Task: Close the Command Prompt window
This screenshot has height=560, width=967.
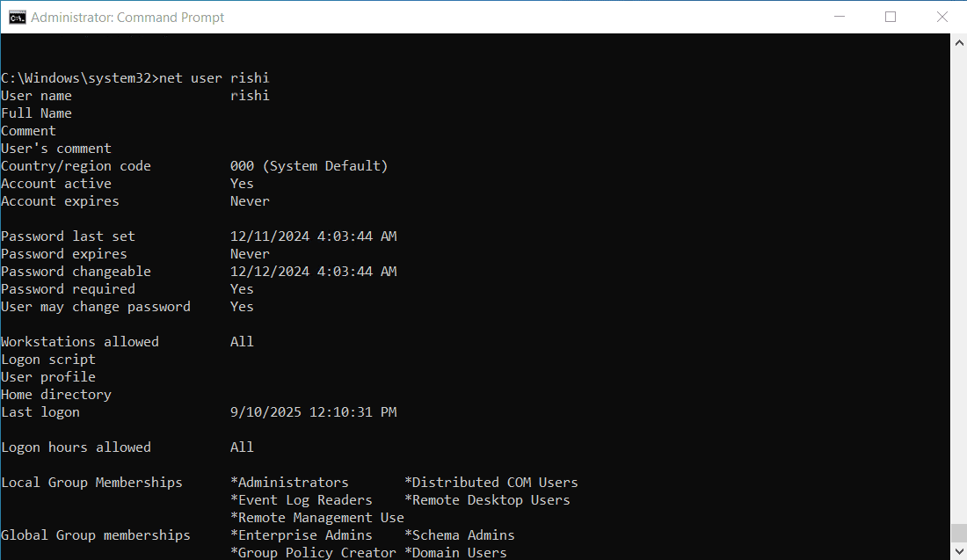Action: [943, 17]
